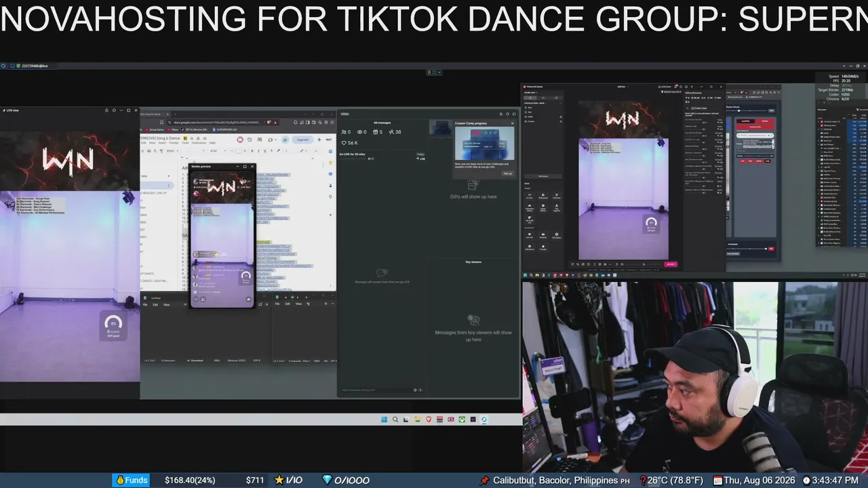
Task: Open the Extensions menu in Docs
Action: [x=199, y=143]
